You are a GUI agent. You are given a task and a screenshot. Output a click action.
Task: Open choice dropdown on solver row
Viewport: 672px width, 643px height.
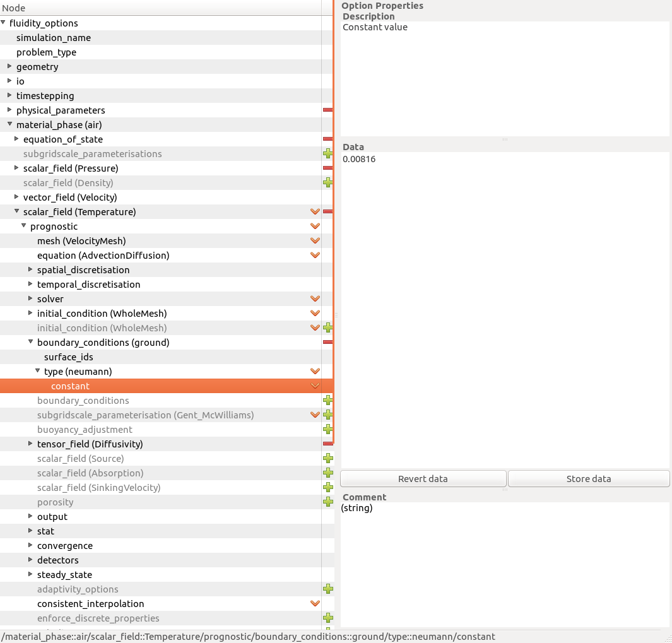pos(315,298)
